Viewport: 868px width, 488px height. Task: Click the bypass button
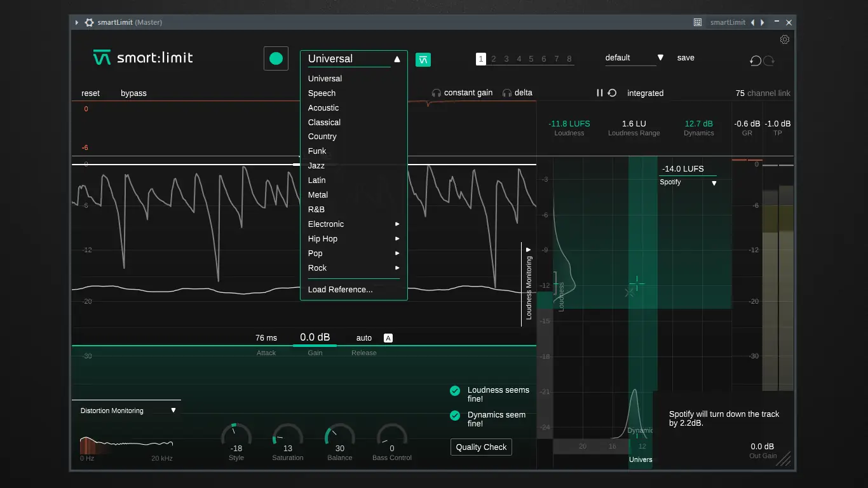click(x=133, y=93)
